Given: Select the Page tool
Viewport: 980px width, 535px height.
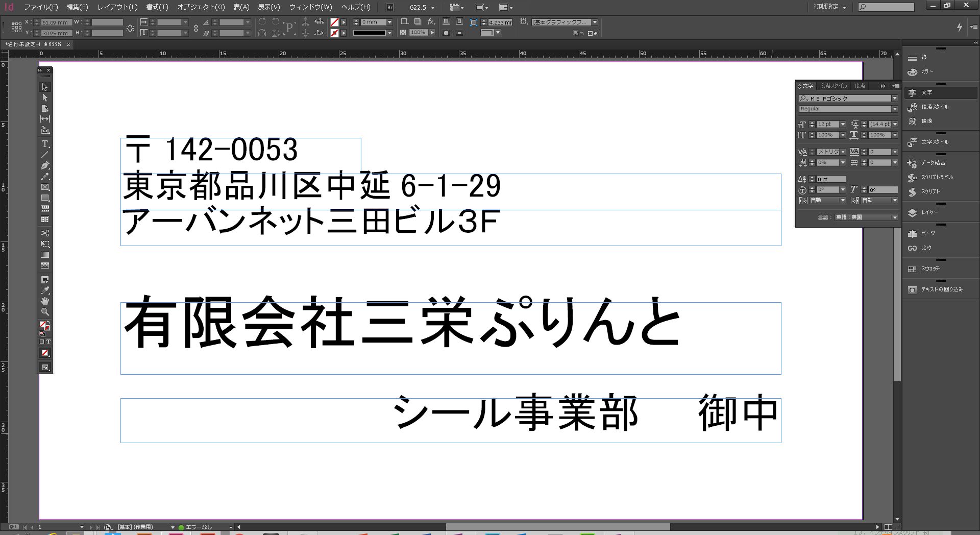Looking at the screenshot, I should tap(45, 108).
